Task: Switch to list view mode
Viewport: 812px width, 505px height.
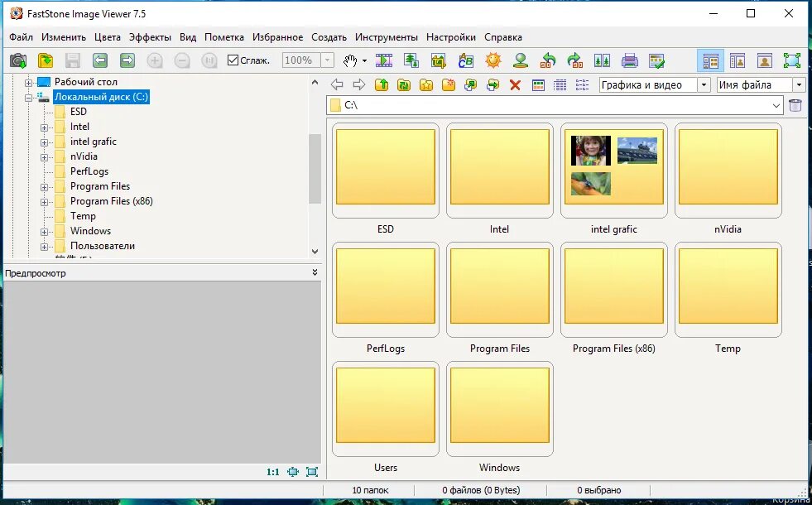Action: click(x=582, y=85)
